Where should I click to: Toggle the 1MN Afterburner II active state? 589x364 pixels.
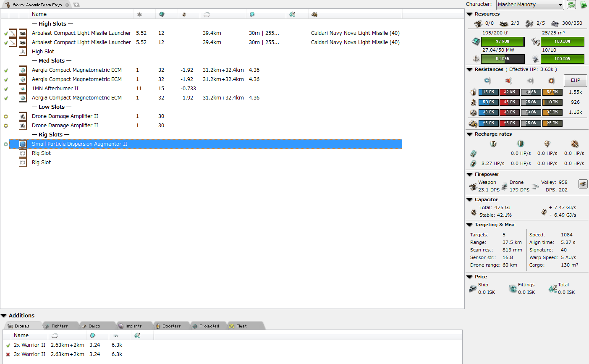pos(6,89)
